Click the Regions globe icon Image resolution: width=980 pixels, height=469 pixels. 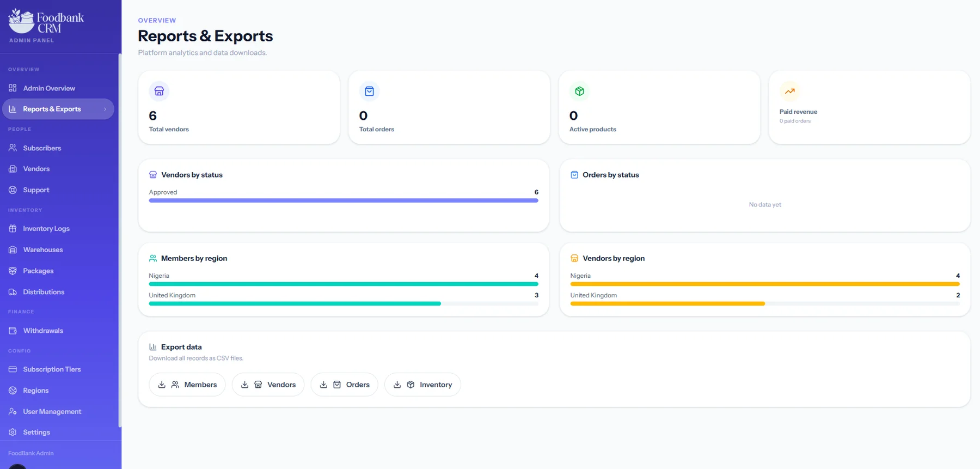[x=13, y=391]
